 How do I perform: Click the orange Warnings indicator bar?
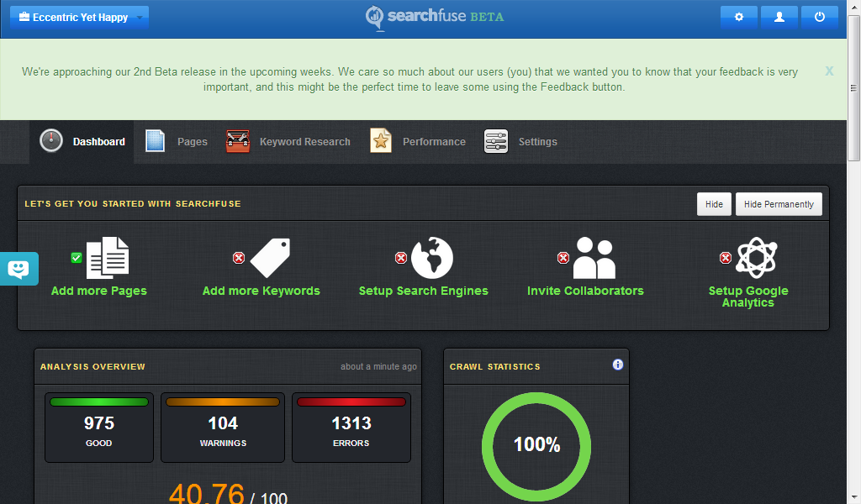(x=223, y=402)
